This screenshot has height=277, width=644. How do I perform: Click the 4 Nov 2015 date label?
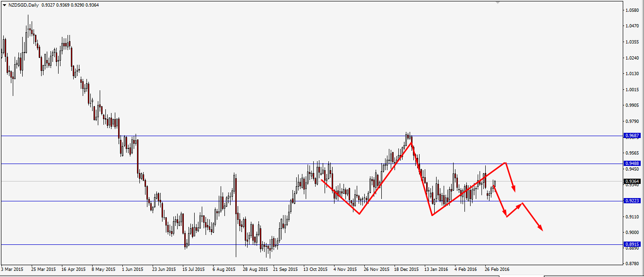345,269
